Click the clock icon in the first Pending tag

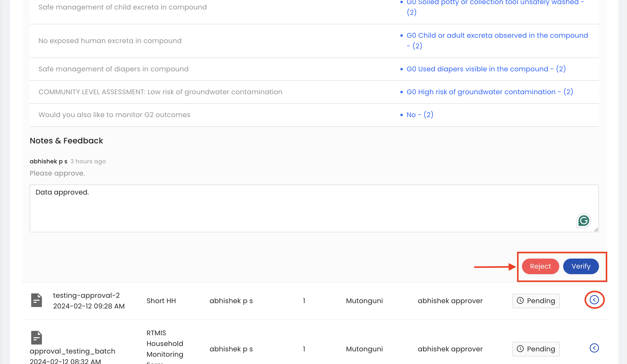coord(520,301)
